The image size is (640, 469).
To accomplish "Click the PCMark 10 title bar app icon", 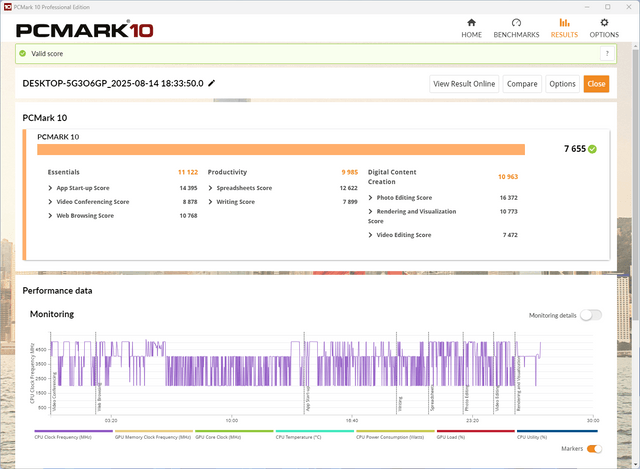I will pyautogui.click(x=7, y=7).
